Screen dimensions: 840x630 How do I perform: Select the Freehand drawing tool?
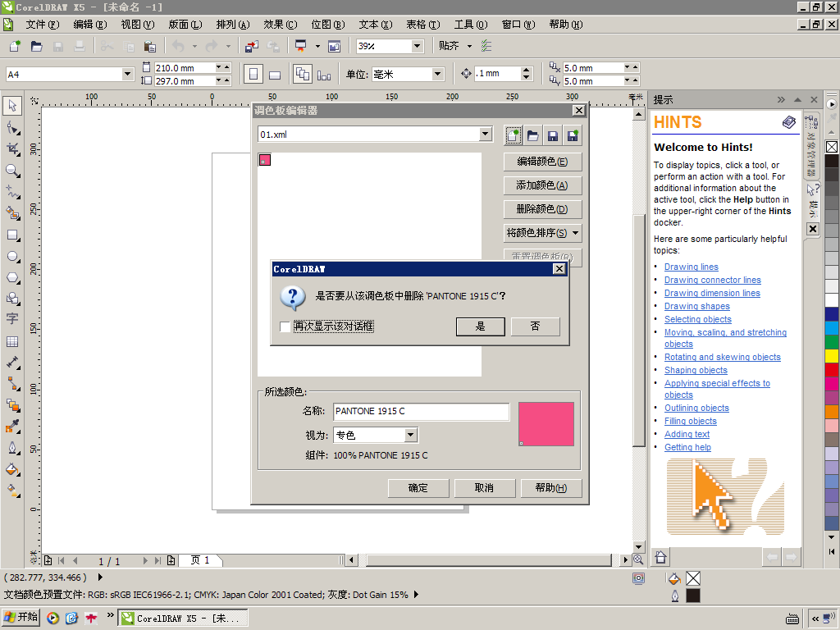12,192
